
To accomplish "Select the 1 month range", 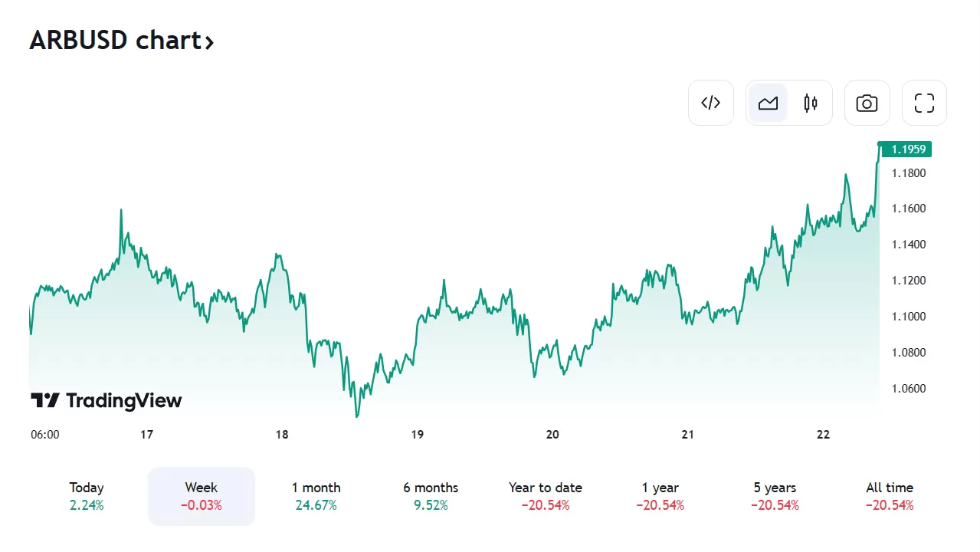I will 316,496.
